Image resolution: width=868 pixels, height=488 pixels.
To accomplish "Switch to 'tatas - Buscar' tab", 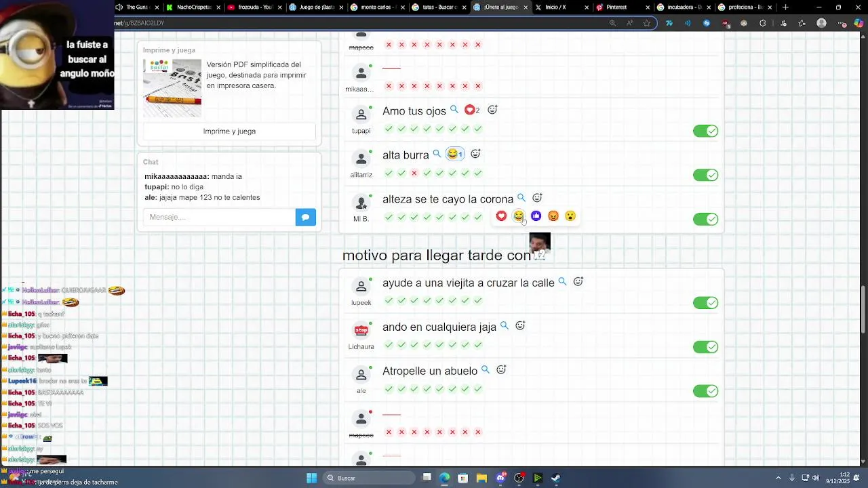I will [x=438, y=7].
